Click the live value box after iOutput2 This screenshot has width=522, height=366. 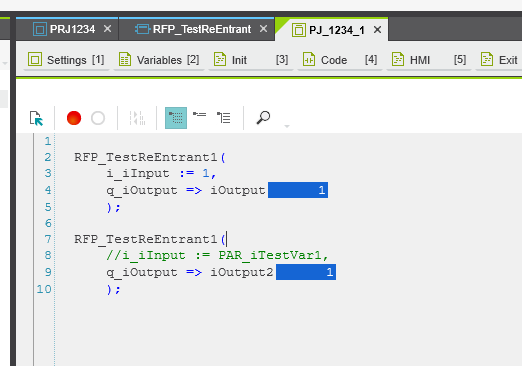pos(306,272)
